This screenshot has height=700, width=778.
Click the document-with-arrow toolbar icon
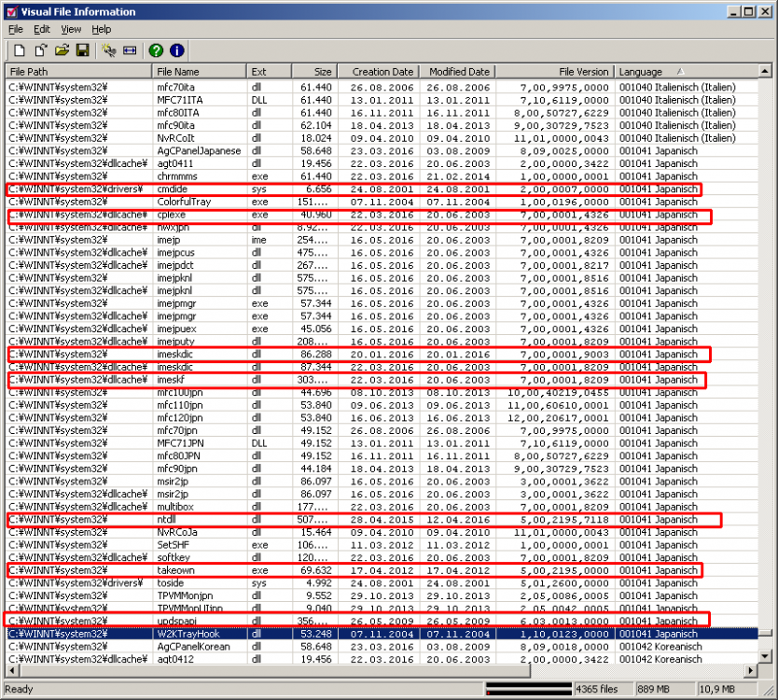point(40,50)
